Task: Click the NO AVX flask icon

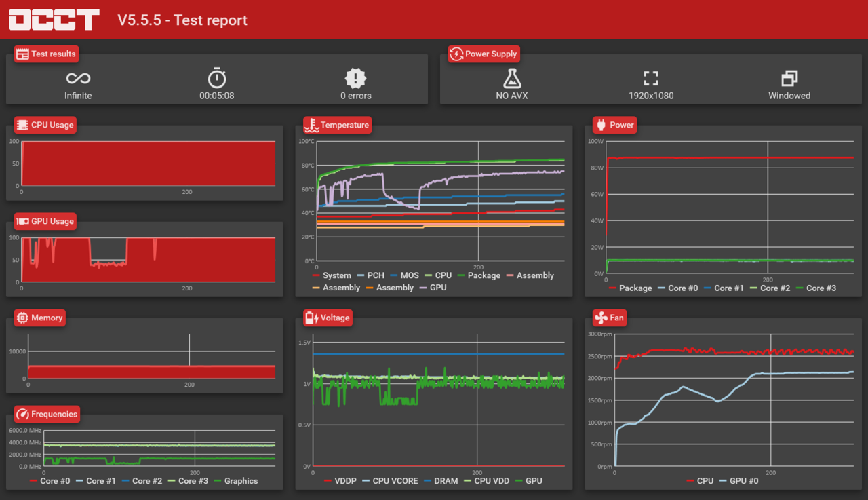Action: click(512, 78)
